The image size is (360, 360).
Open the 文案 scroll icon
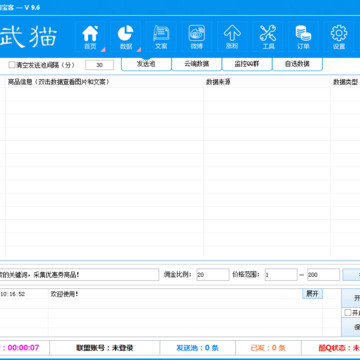[161, 37]
